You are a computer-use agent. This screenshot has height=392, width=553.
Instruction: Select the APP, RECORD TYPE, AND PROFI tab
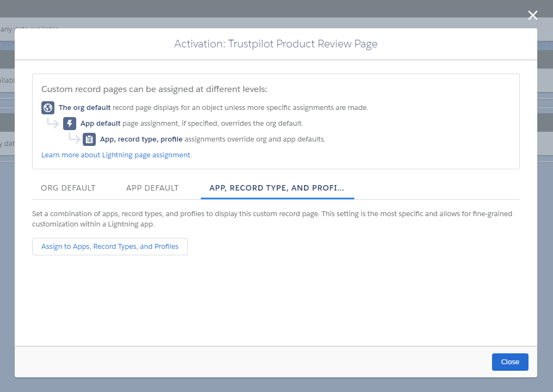pos(277,188)
